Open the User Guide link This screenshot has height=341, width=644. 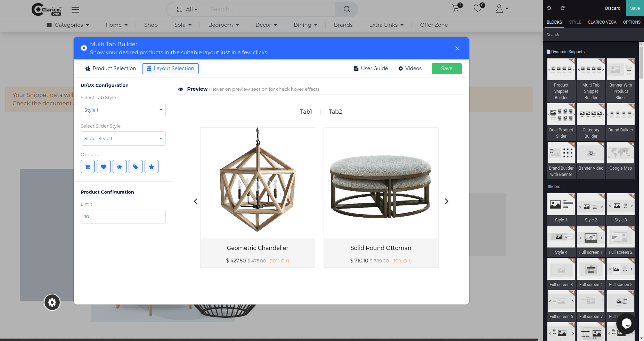coord(371,68)
